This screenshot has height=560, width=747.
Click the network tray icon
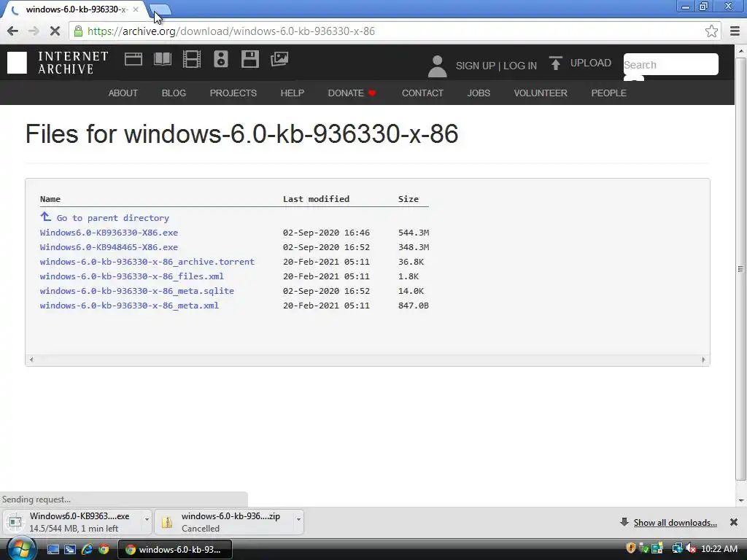(x=677, y=548)
